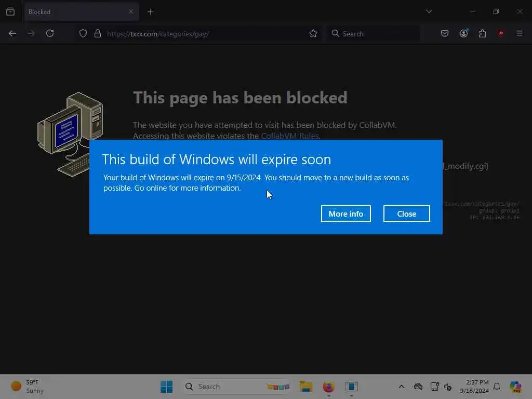Open the weather widget 59°F Sunny
Screen dimensions: 532x399
[28, 387]
